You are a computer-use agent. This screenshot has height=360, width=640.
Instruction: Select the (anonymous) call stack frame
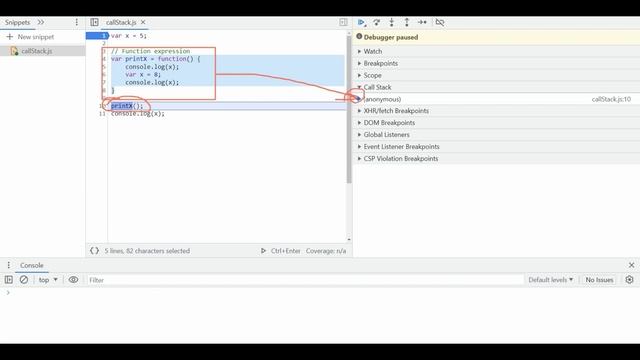click(x=496, y=99)
